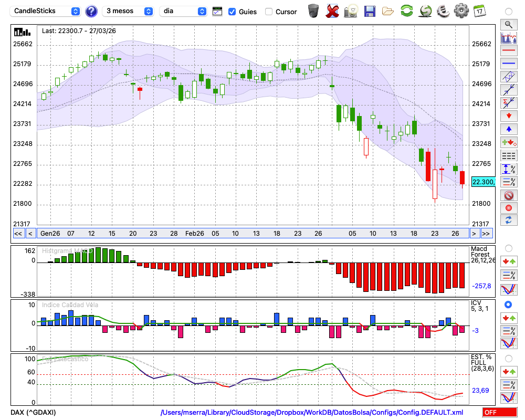This screenshot has height=420, width=525.
Task: Click the green refresh arrows icon
Action: tap(406, 10)
